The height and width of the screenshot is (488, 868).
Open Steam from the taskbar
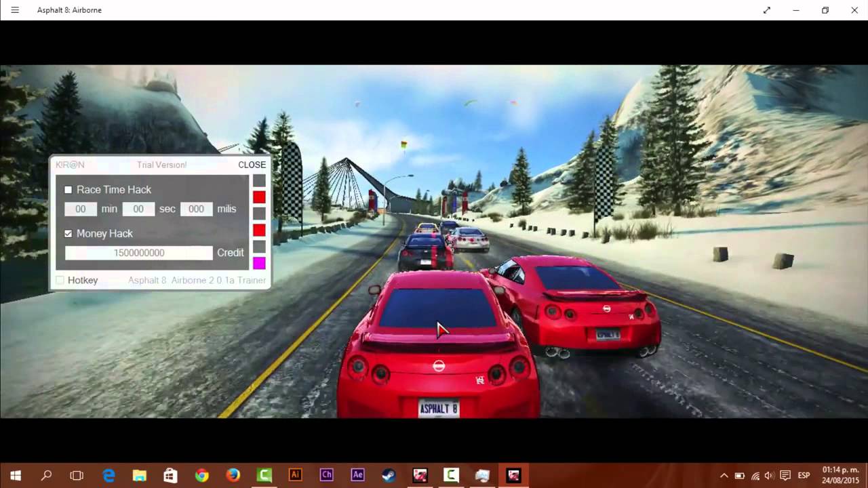(x=389, y=475)
